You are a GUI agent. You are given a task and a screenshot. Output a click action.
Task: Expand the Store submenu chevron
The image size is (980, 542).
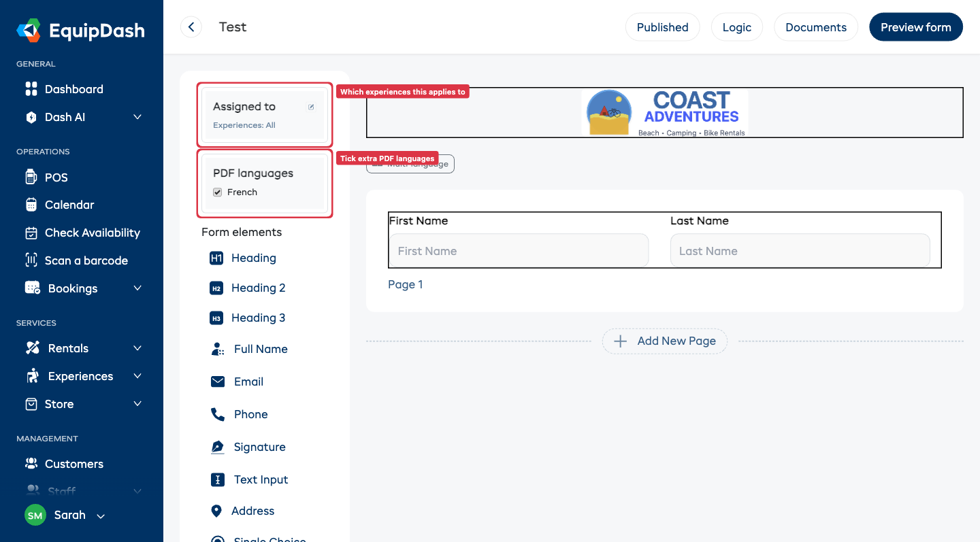[x=137, y=404]
